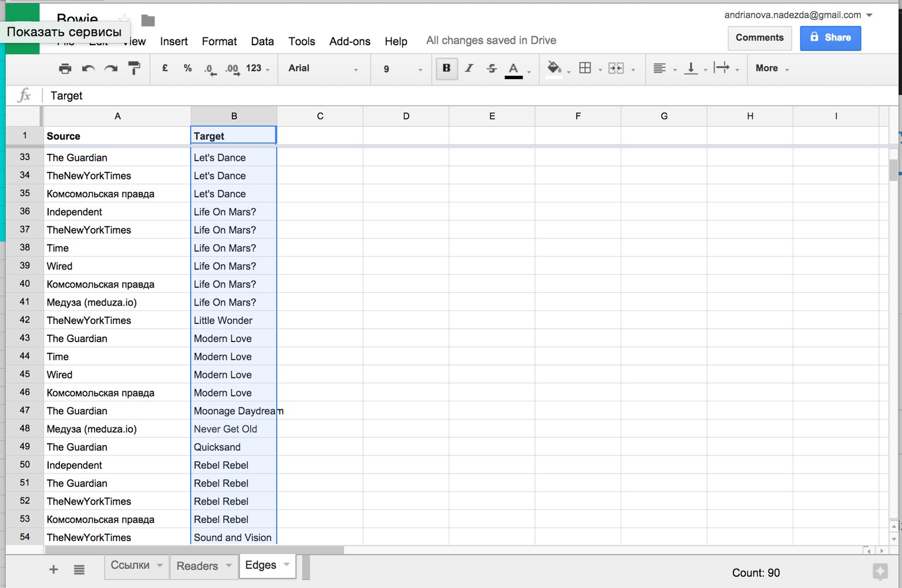This screenshot has height=588, width=902.
Task: Click the Comments button
Action: 760,38
